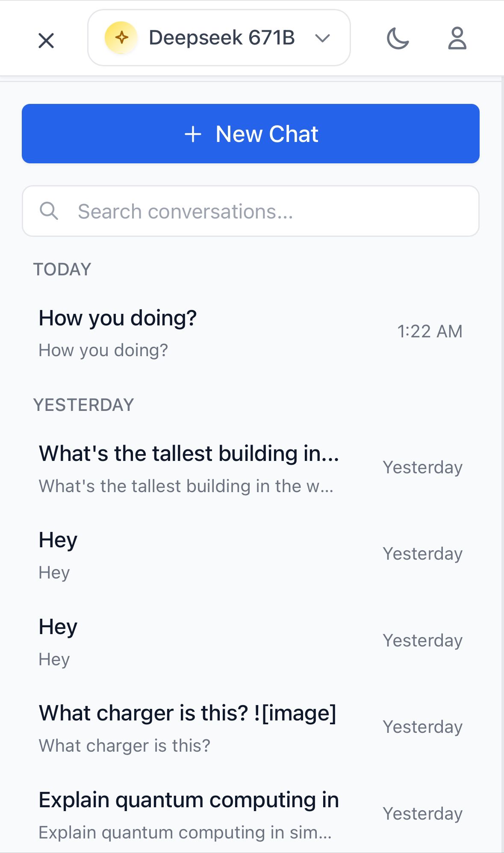Open the quantum computing conversation
The height and width of the screenshot is (853, 504).
251,815
